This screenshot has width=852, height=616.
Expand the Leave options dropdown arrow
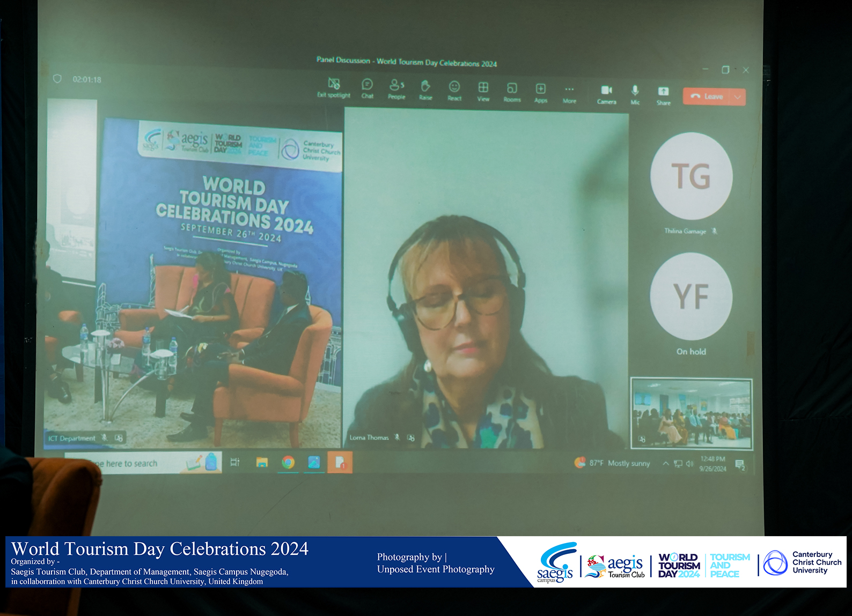point(738,97)
